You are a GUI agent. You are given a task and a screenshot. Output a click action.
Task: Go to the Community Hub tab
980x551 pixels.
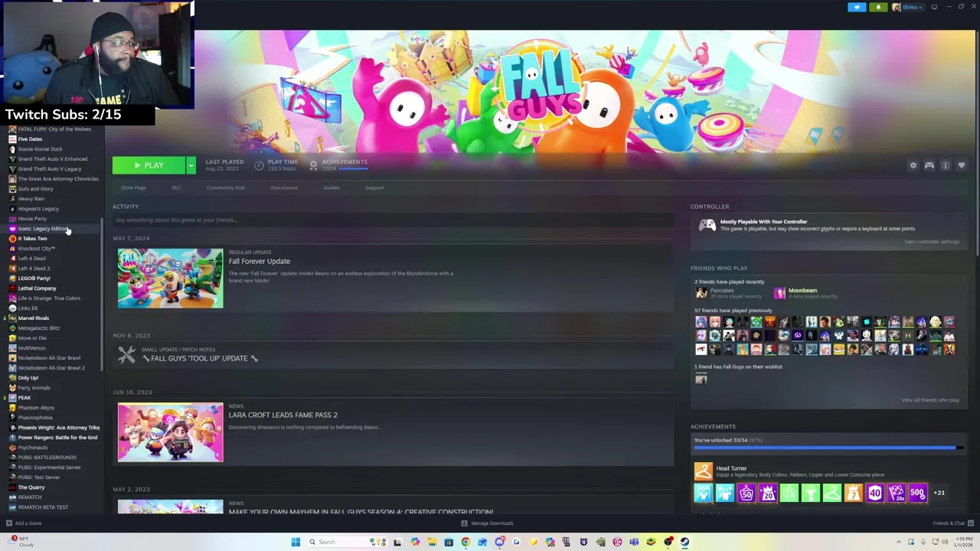[225, 187]
